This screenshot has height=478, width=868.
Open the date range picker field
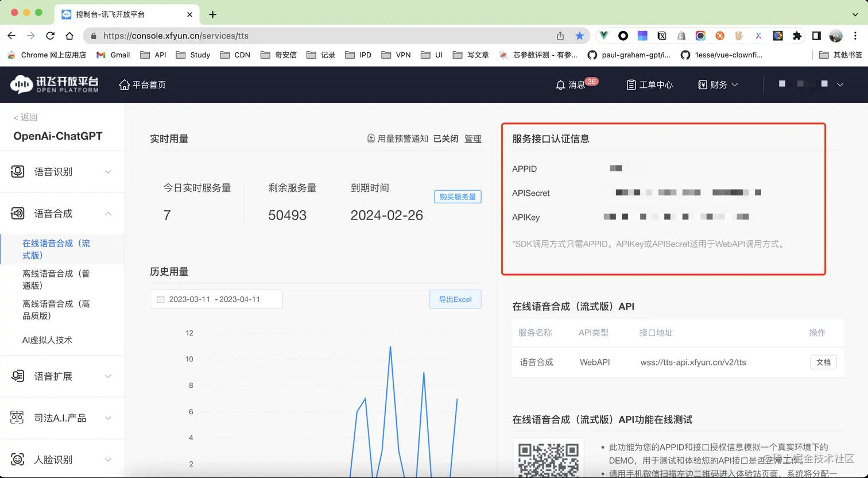(216, 299)
